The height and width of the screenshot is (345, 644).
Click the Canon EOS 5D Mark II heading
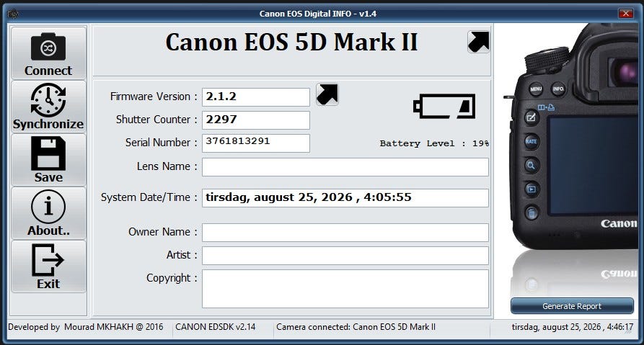tap(291, 42)
